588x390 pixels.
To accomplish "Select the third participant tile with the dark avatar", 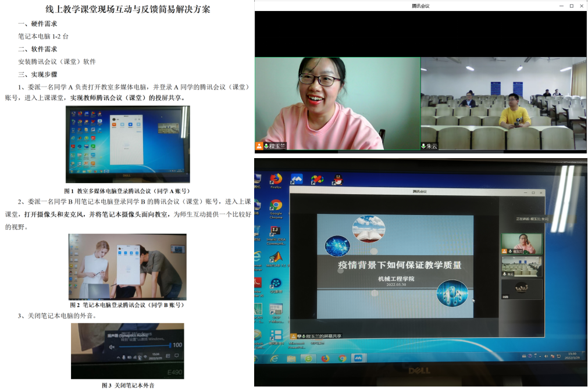I will pos(521,289).
